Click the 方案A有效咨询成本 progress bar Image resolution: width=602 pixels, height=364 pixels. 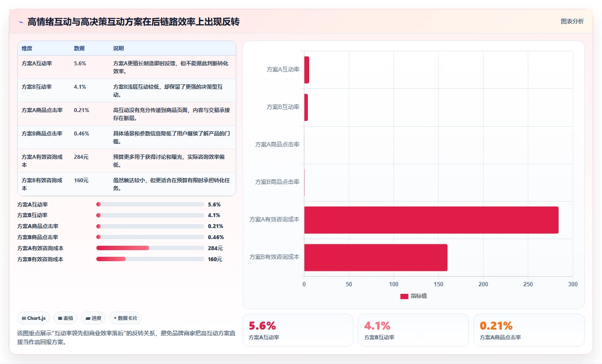pos(150,248)
